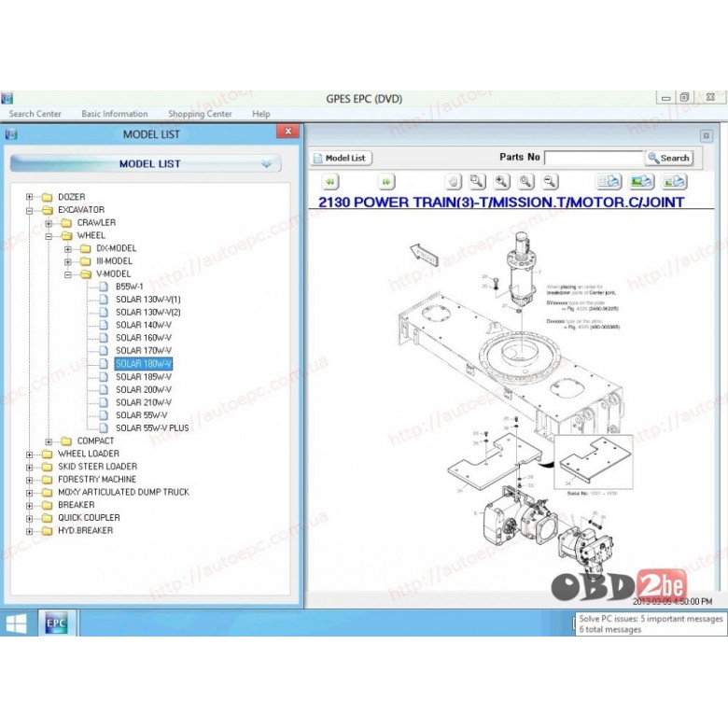
Task: Select SOLAR 170W-V model
Action: (x=144, y=351)
